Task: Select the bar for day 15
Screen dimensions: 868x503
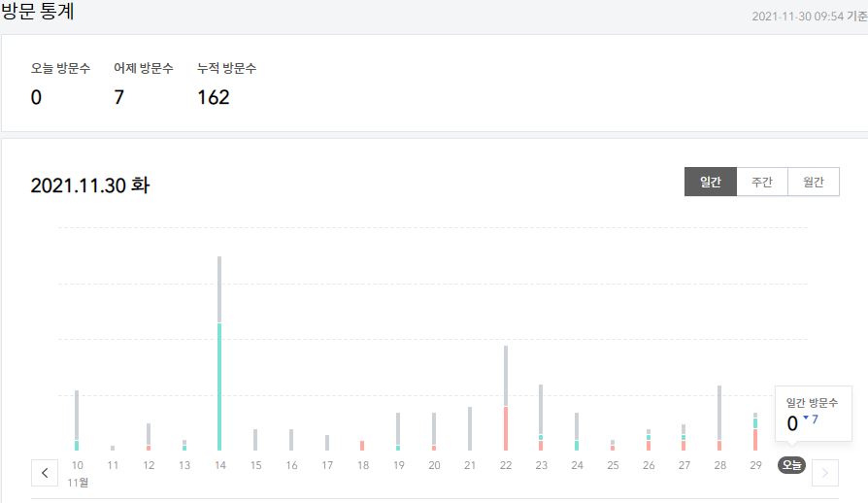Action: (255, 440)
